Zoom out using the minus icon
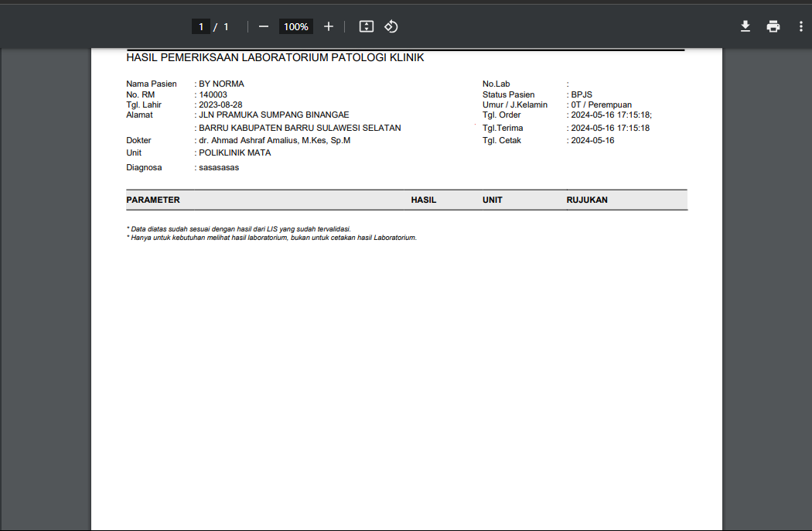This screenshot has height=531, width=812. tap(263, 26)
